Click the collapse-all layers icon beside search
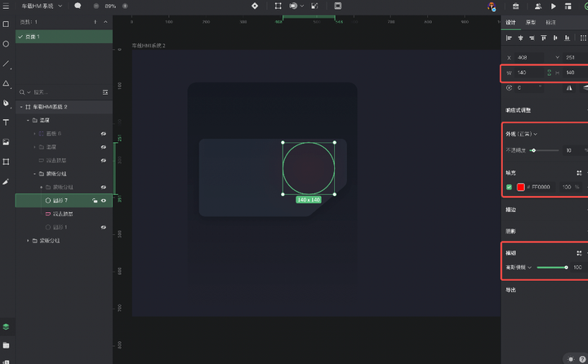 point(105,92)
